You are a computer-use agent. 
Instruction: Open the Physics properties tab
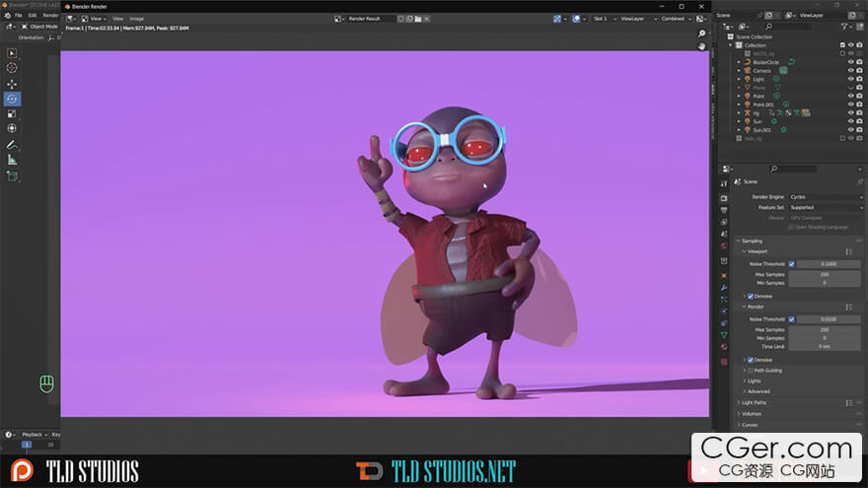(724, 311)
